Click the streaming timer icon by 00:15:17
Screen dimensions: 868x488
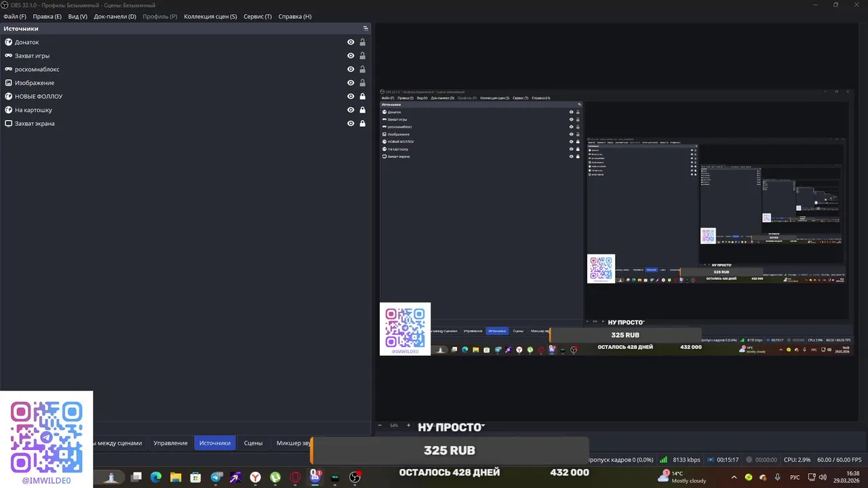(710, 460)
